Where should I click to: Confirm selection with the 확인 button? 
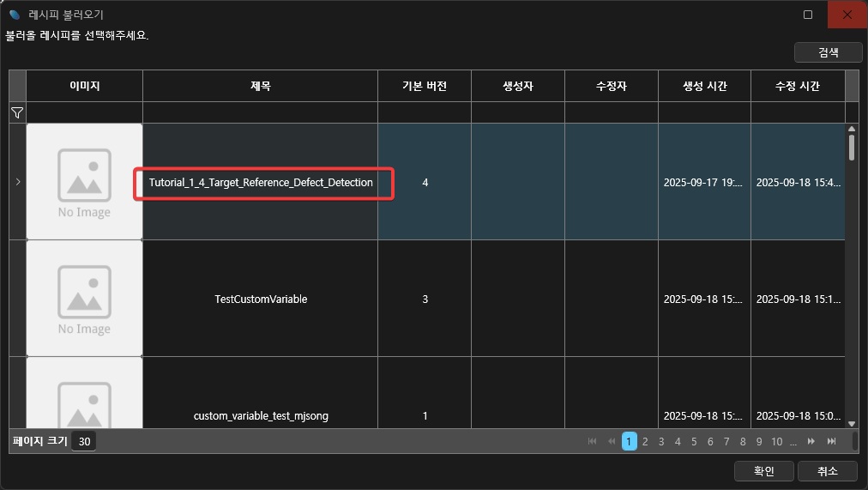763,471
